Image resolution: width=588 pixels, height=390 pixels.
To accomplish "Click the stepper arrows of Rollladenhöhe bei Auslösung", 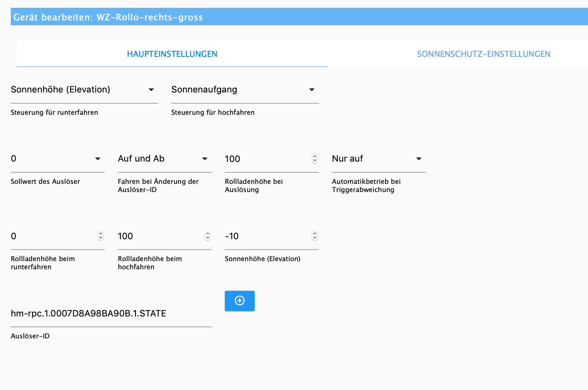I will 315,159.
